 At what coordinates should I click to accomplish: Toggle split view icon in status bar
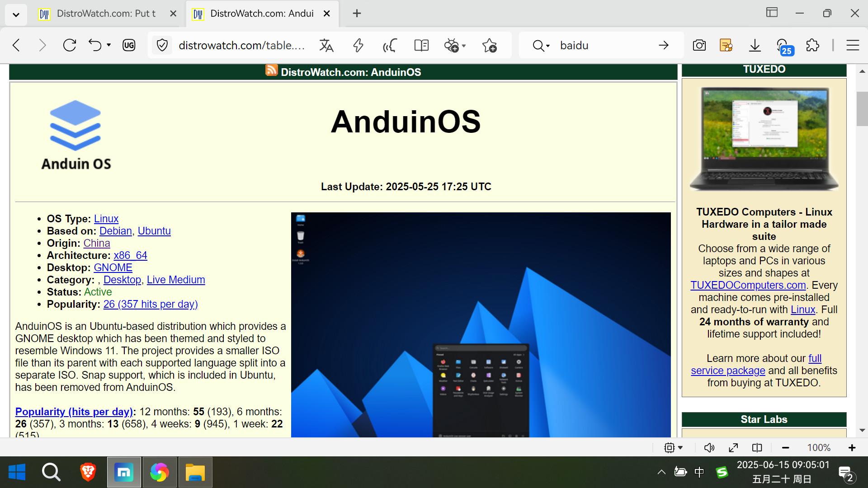[x=757, y=448]
